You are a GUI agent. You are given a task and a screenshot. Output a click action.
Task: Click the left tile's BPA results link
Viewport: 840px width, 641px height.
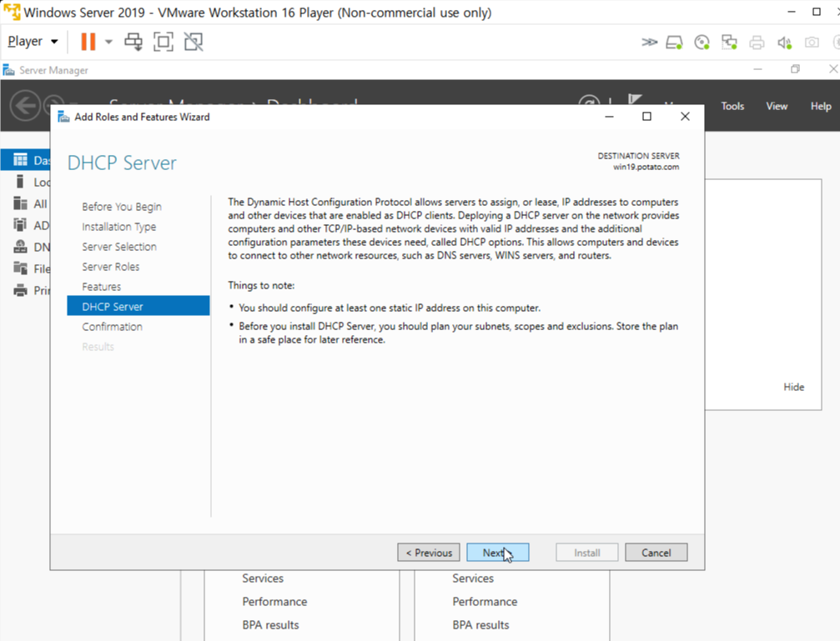270,624
